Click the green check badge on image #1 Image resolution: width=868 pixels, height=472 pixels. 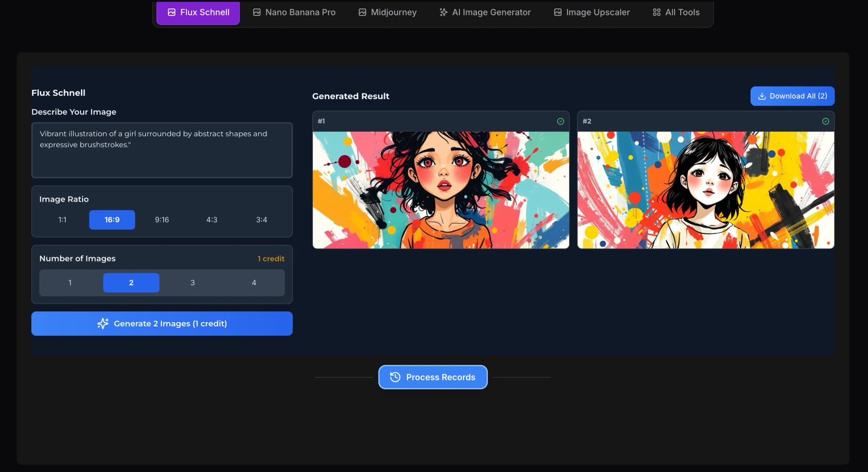point(559,121)
